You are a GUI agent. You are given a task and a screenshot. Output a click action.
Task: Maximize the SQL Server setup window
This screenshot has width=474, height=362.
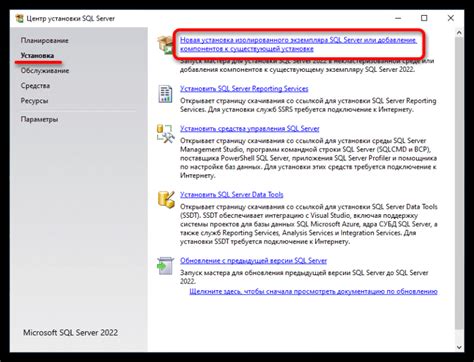point(424,18)
